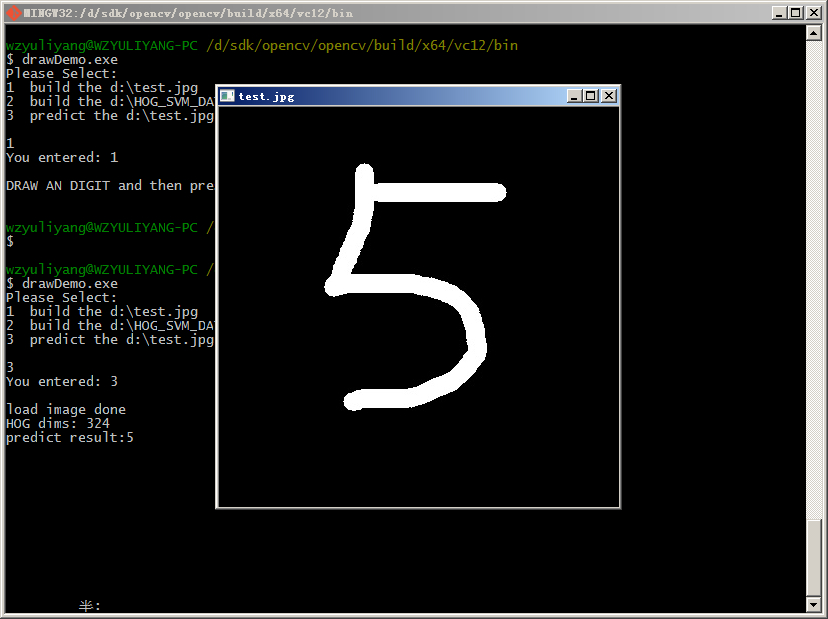Viewport: 828px width, 619px height.
Task: Select option line '3 predict the d:\test.jpg'
Action: 100,115
